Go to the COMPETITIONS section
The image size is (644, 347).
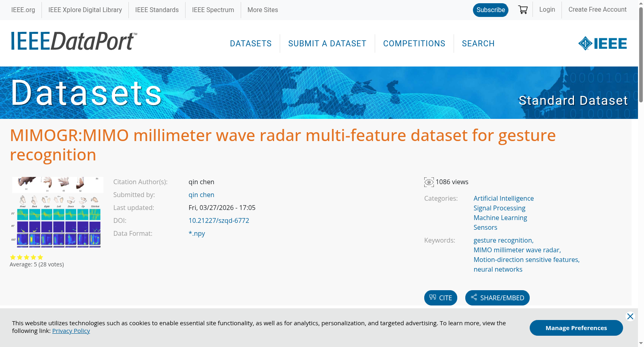point(414,44)
